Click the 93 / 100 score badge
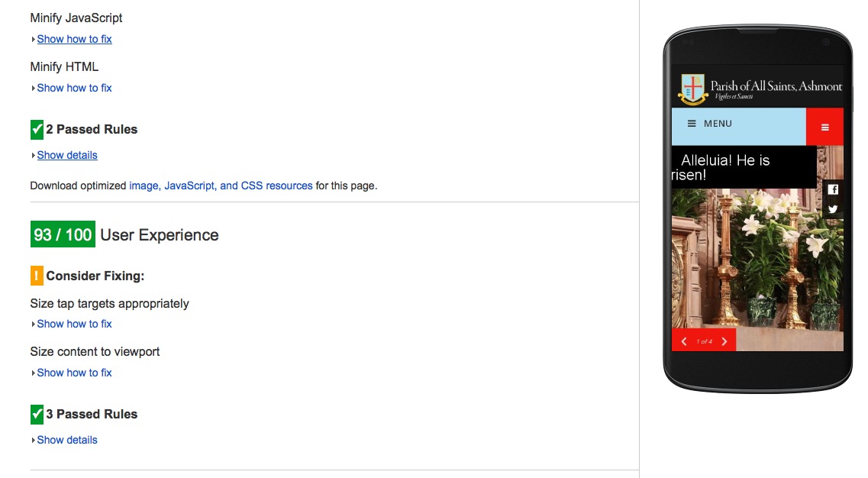Viewport: 868px width, 478px height. [x=63, y=234]
